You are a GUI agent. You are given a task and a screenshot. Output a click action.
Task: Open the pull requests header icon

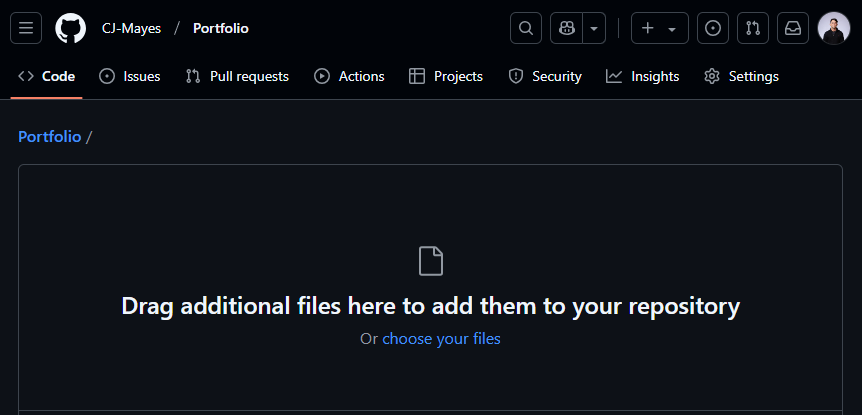click(x=753, y=28)
